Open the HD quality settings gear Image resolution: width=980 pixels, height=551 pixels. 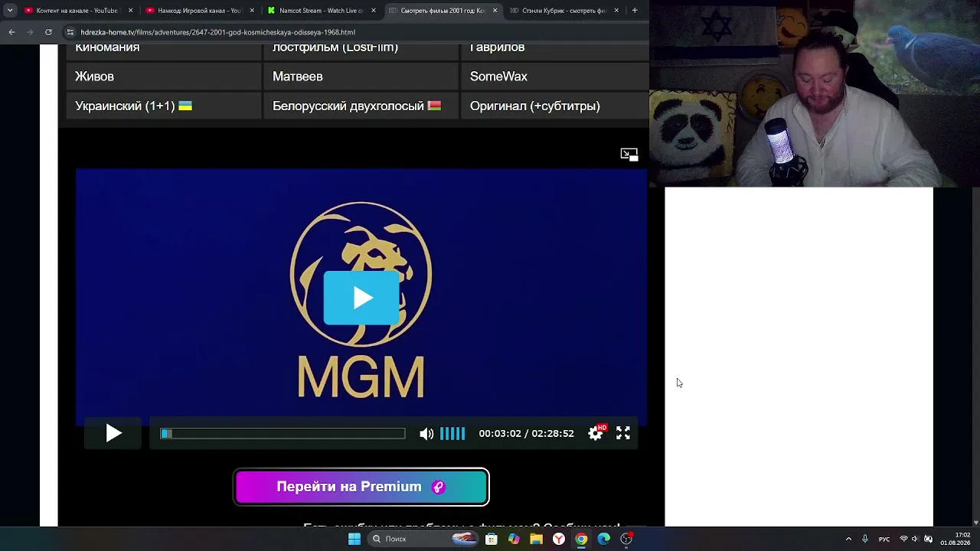pos(596,433)
